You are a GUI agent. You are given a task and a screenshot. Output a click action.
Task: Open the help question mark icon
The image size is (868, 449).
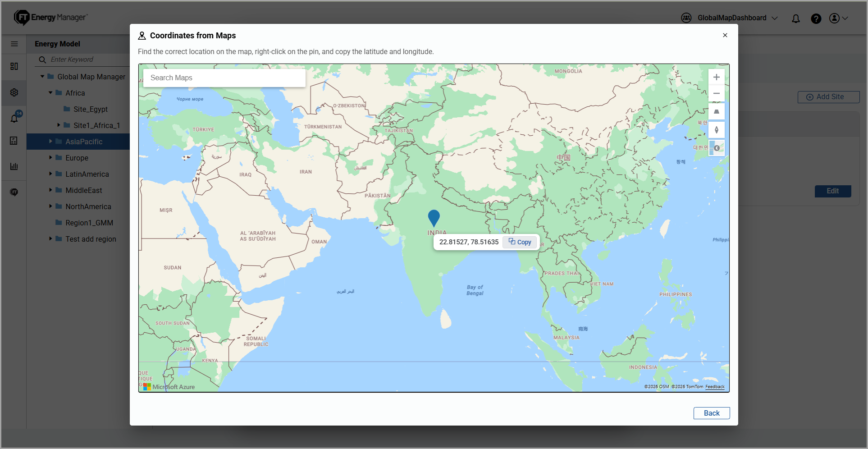[816, 18]
